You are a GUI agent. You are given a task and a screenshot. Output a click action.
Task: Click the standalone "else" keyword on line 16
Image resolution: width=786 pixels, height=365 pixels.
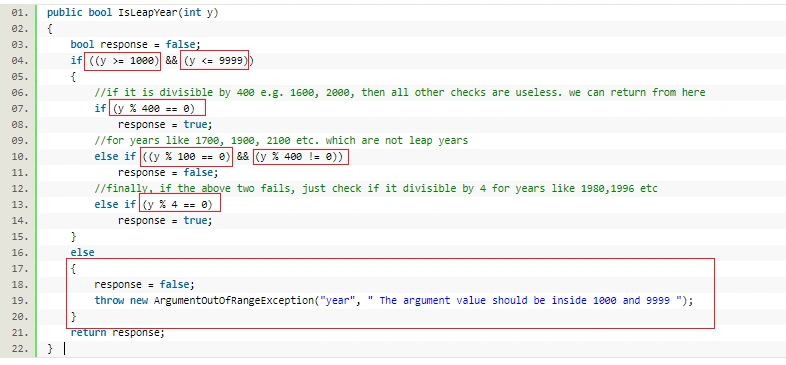point(82,253)
